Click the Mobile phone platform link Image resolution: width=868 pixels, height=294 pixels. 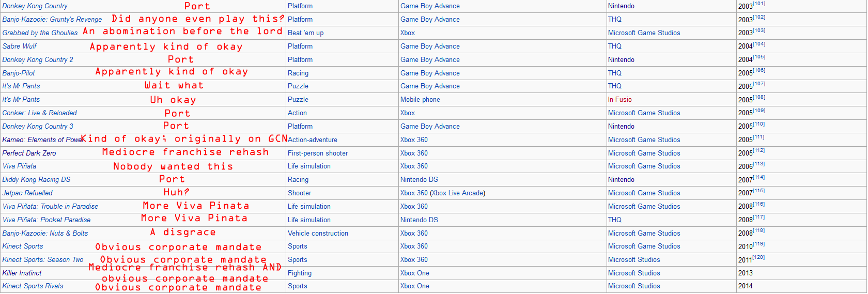(x=420, y=100)
